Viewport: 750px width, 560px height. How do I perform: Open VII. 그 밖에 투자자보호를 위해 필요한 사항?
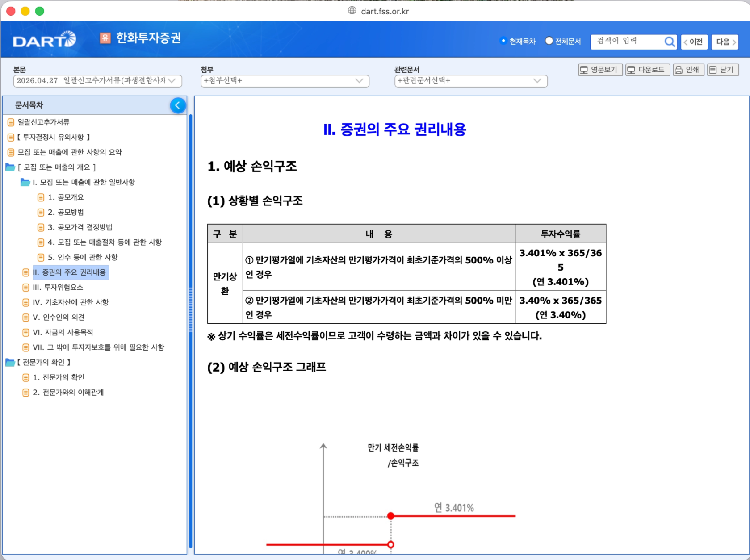tap(98, 347)
